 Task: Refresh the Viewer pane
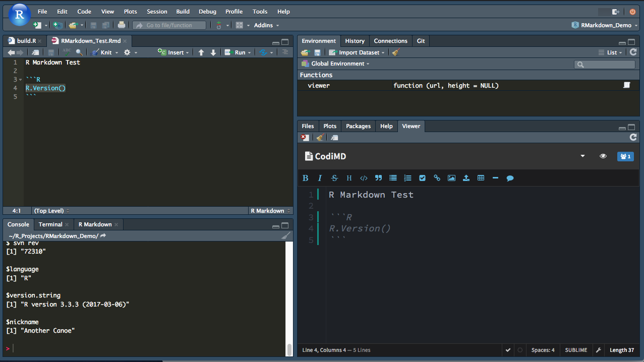pos(633,137)
